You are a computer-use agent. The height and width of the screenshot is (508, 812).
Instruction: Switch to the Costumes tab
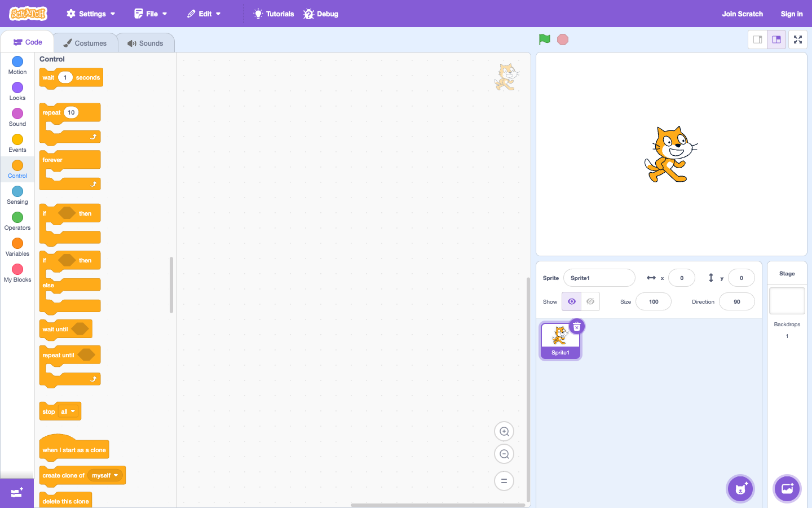(85, 43)
